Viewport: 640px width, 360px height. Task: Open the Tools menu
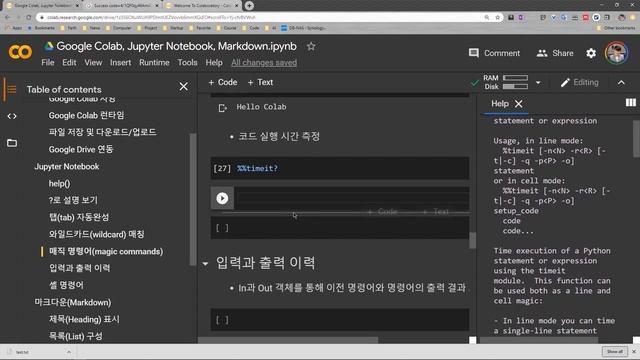point(187,62)
